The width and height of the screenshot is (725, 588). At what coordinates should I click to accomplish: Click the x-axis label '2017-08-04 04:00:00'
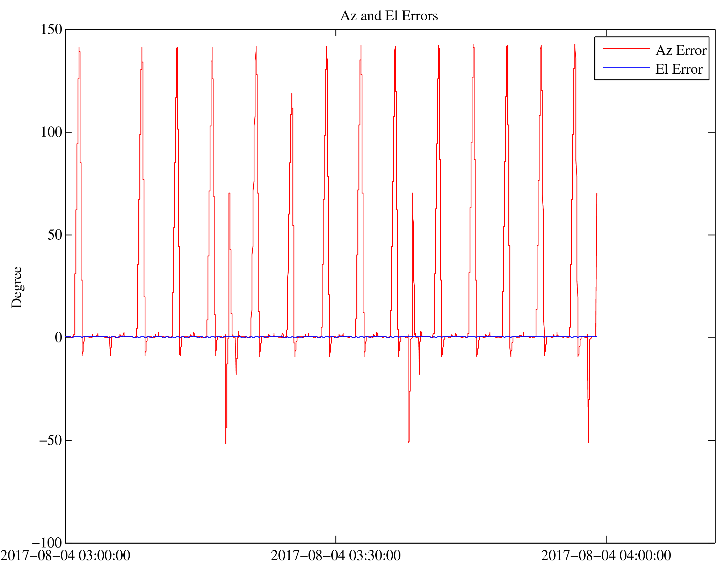click(606, 556)
